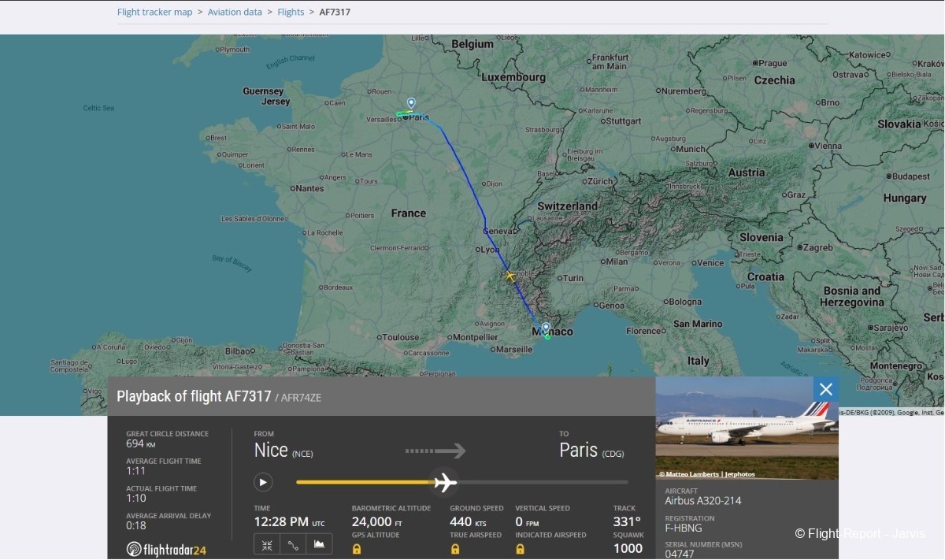Click the true airspeed lock icon
Image resolution: width=945 pixels, height=560 pixels.
[455, 548]
